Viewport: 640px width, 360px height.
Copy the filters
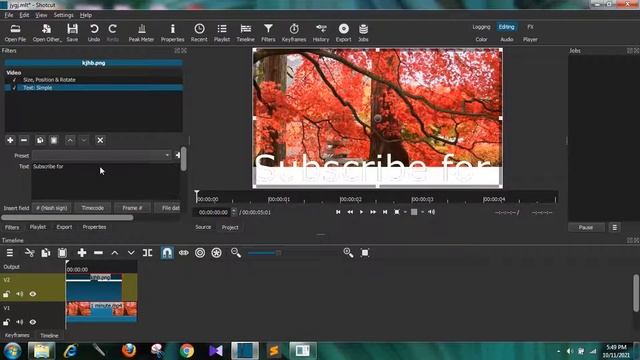(40, 140)
